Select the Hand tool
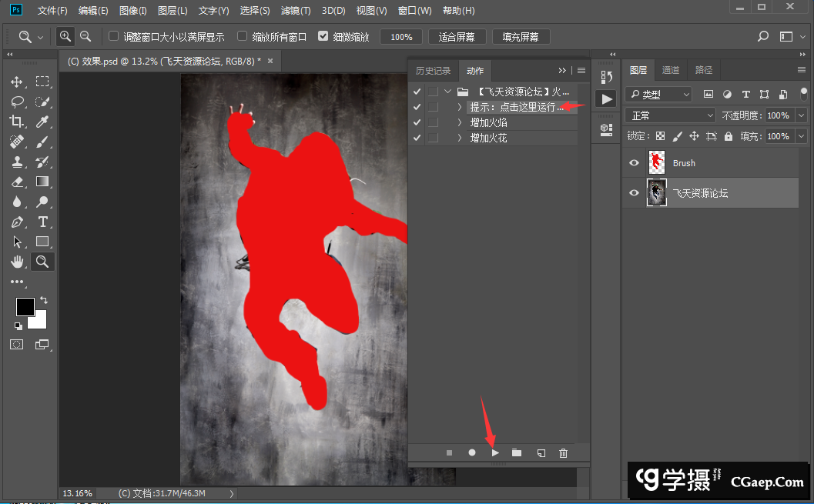 (17, 262)
